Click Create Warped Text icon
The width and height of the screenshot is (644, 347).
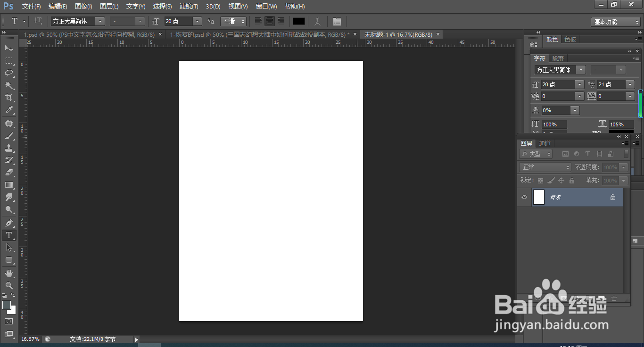[x=318, y=21]
